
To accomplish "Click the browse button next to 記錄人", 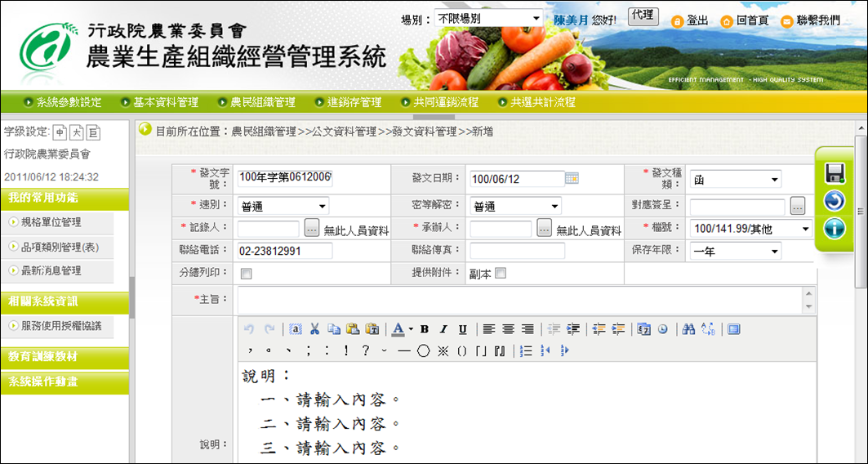I will (x=312, y=228).
